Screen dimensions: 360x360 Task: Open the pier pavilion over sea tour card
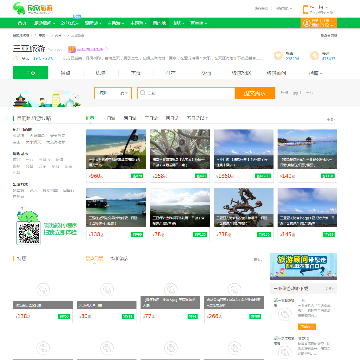click(x=307, y=156)
